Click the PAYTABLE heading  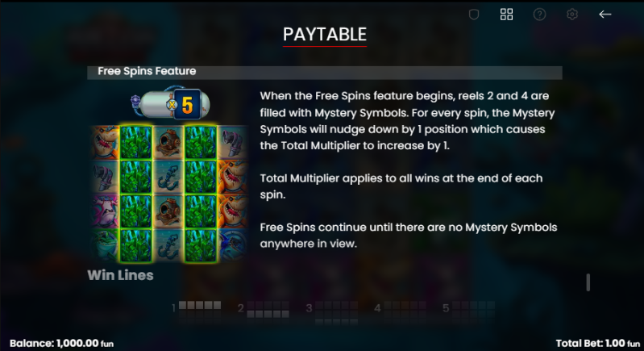tap(325, 35)
